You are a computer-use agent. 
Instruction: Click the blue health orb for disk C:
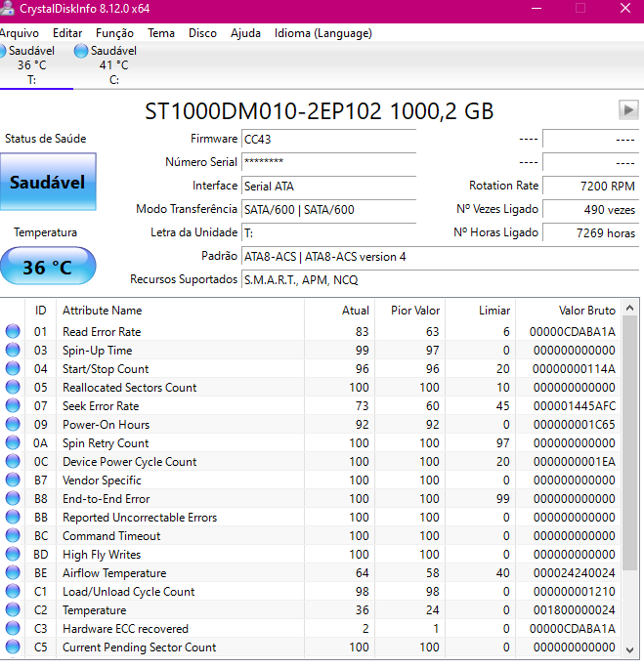click(80, 51)
